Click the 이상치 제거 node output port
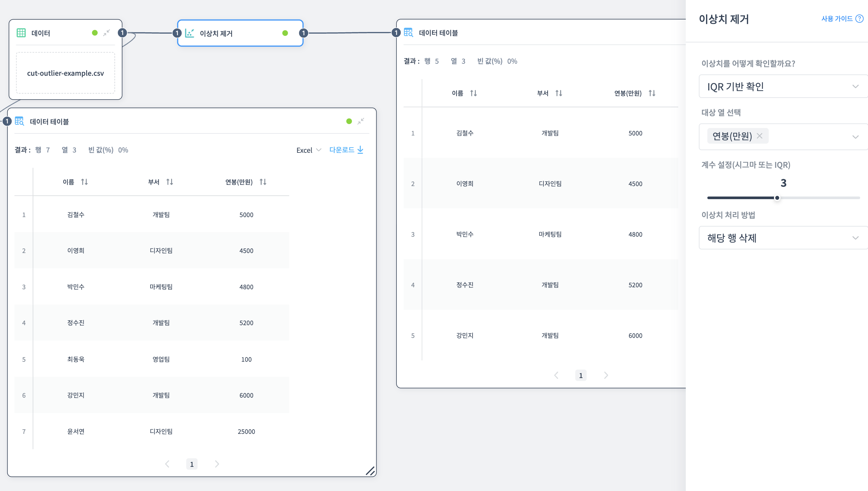 click(x=303, y=33)
